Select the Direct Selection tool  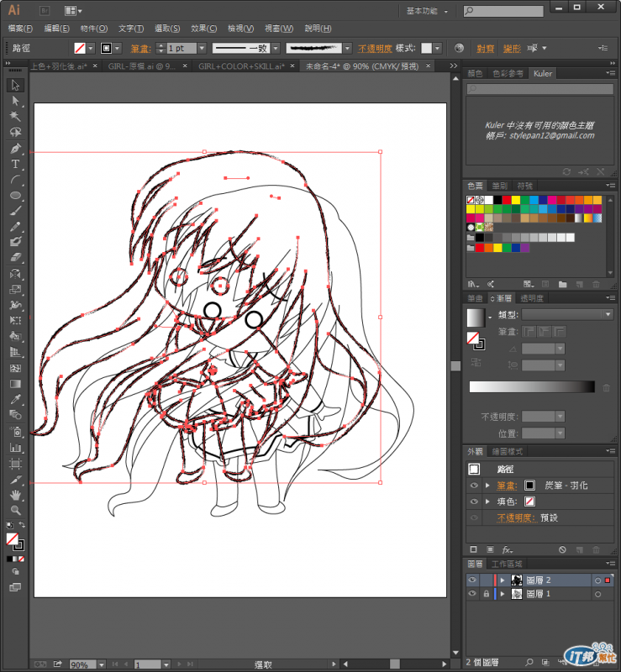[15, 101]
